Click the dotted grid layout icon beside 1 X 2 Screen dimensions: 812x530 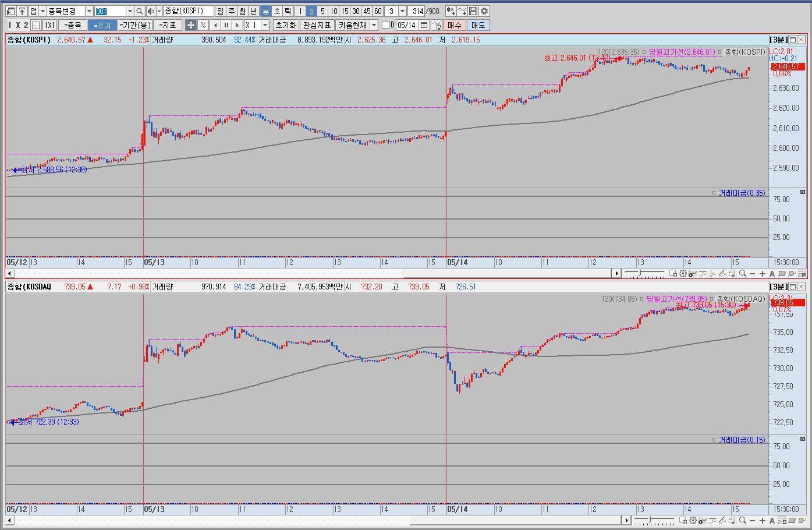click(36, 25)
